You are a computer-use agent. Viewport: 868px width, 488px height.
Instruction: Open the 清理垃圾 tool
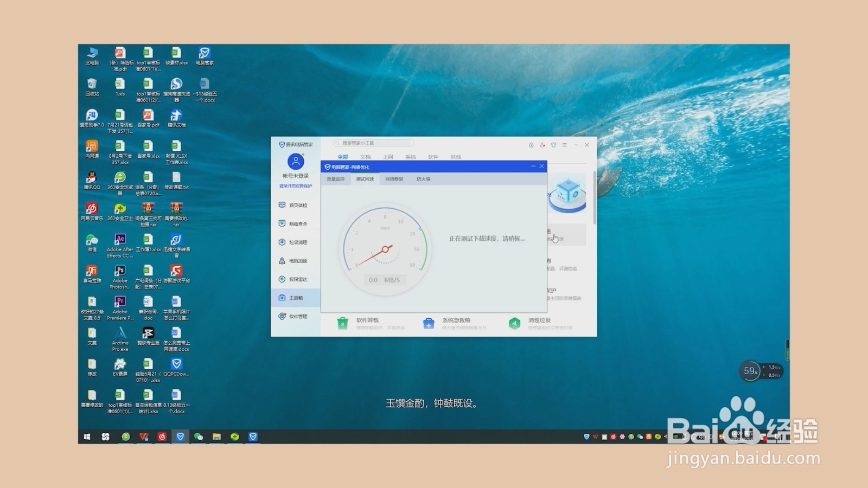pyautogui.click(x=540, y=323)
